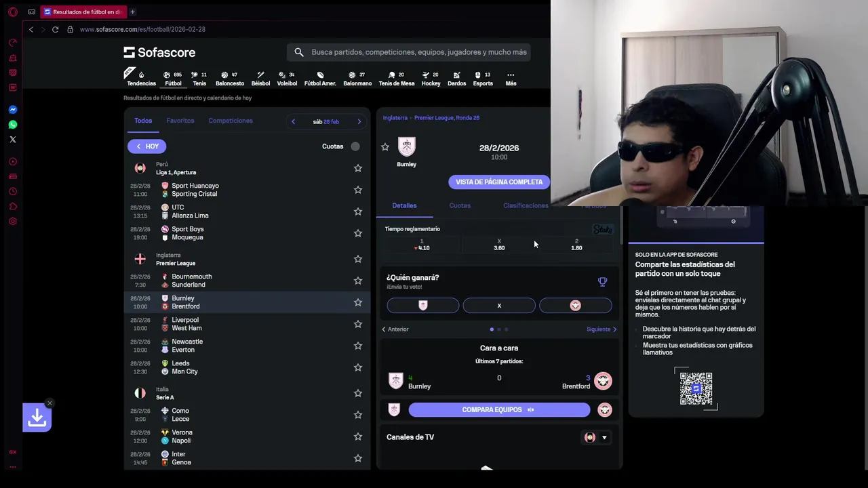Select the Tenis sport icon
This screenshot has width=868, height=488.
(x=199, y=79)
